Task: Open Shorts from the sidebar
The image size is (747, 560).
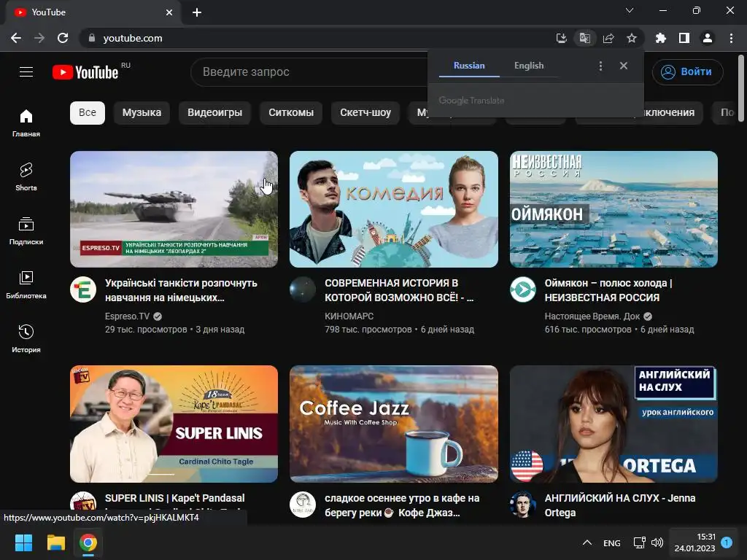Action: (x=26, y=176)
